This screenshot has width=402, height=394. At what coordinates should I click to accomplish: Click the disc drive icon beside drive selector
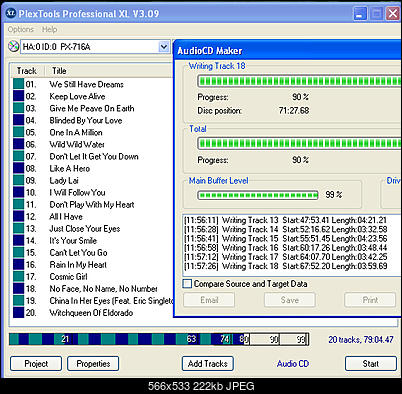[13, 46]
